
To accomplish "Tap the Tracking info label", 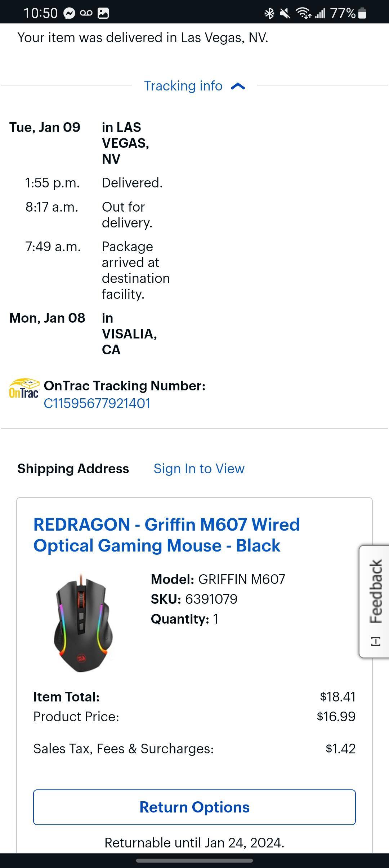I will click(183, 86).
